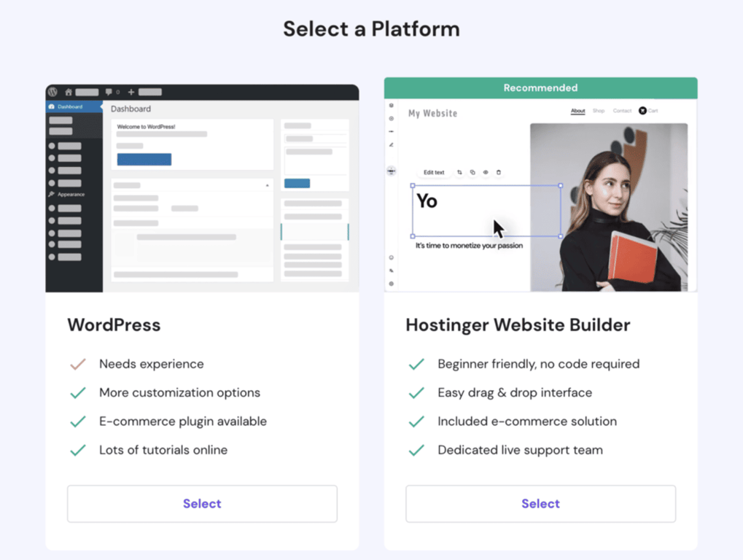Open the cart icon in the website preview header

pyautogui.click(x=642, y=110)
